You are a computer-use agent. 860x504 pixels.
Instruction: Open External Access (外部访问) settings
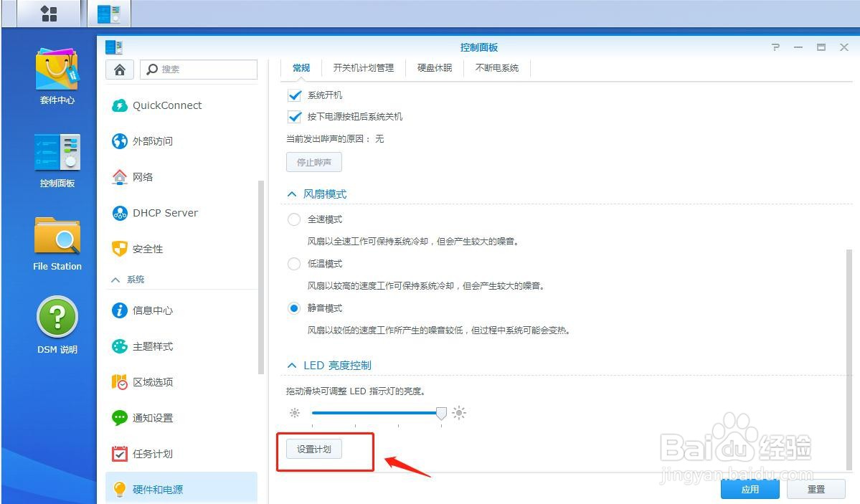click(181, 141)
